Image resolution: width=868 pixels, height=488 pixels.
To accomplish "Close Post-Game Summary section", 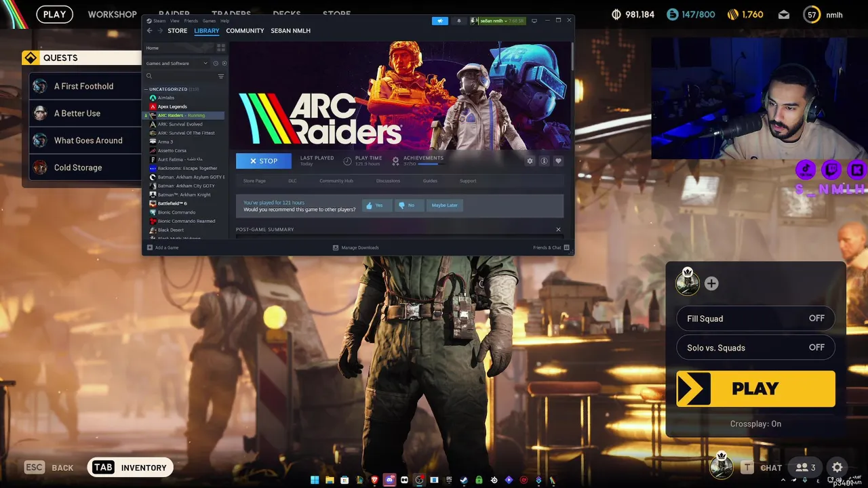I will pyautogui.click(x=558, y=230).
